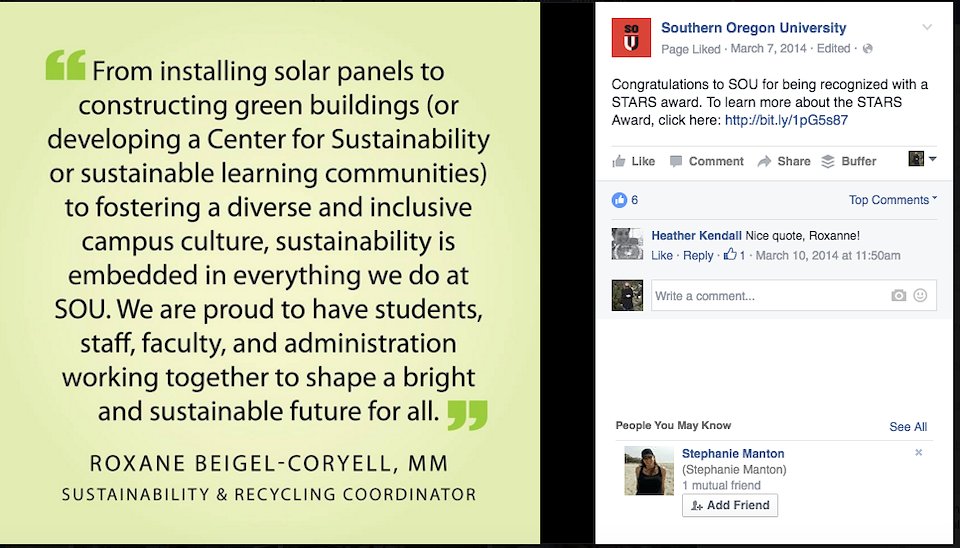Screen dimensions: 960x548
Task: Click the Southern Oregon University logo icon
Action: click(631, 37)
